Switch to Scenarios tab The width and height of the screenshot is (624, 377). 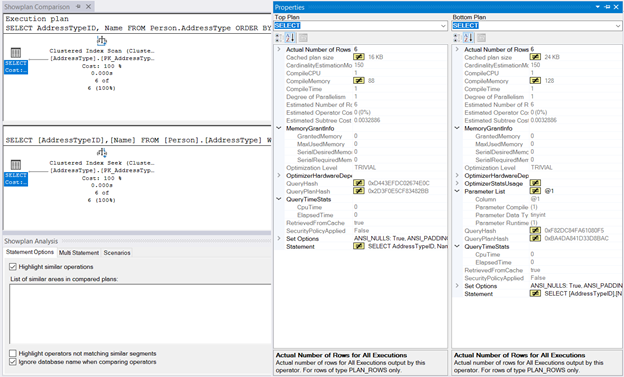coord(117,253)
